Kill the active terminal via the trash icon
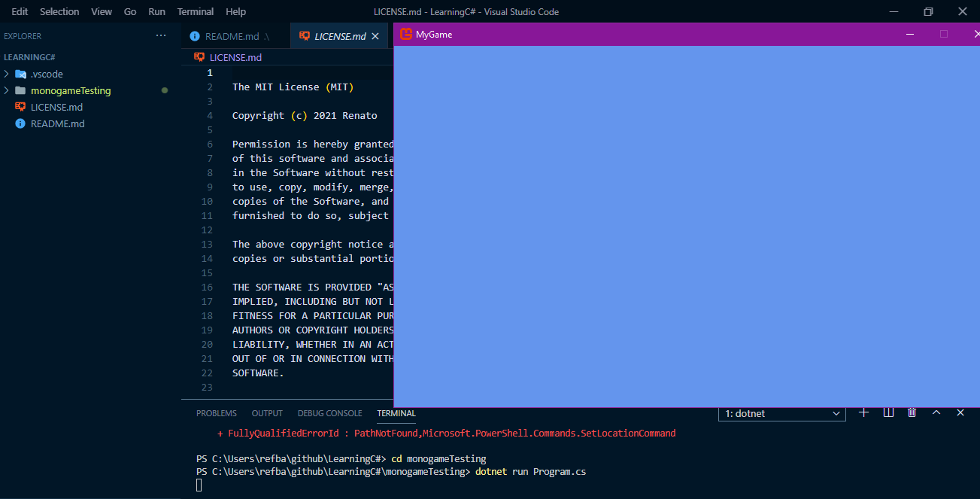The image size is (980, 499). tap(912, 412)
